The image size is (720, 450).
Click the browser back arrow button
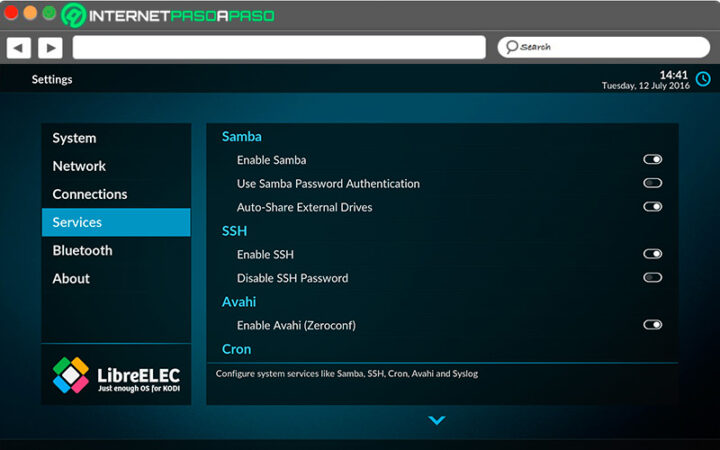[19, 48]
